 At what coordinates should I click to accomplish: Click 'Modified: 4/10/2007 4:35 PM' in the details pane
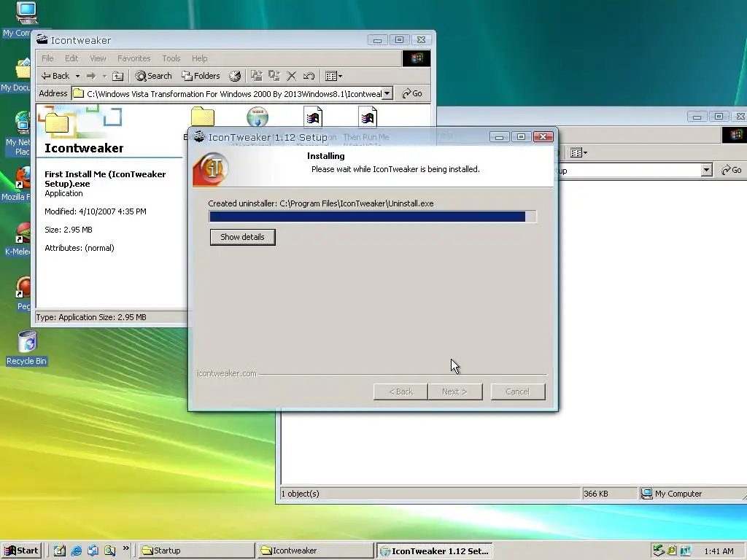pyautogui.click(x=96, y=211)
